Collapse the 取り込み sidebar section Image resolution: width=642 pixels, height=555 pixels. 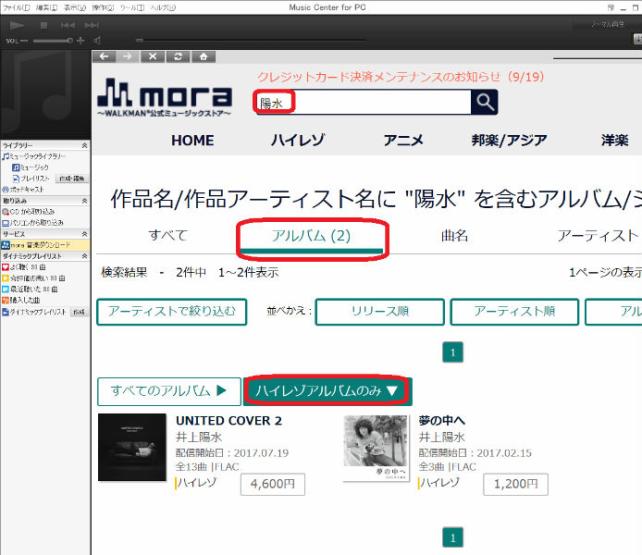[x=84, y=201]
